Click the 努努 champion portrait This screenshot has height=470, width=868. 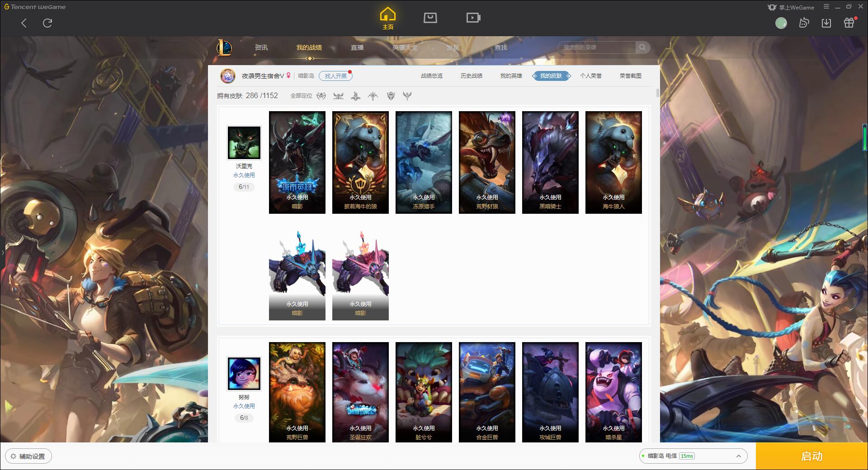[244, 374]
